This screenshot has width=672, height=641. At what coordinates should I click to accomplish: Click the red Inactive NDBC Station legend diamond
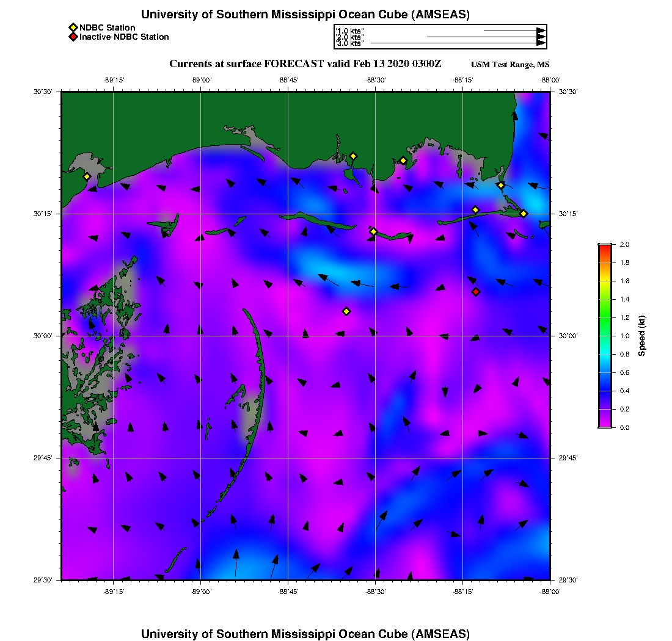(73, 37)
